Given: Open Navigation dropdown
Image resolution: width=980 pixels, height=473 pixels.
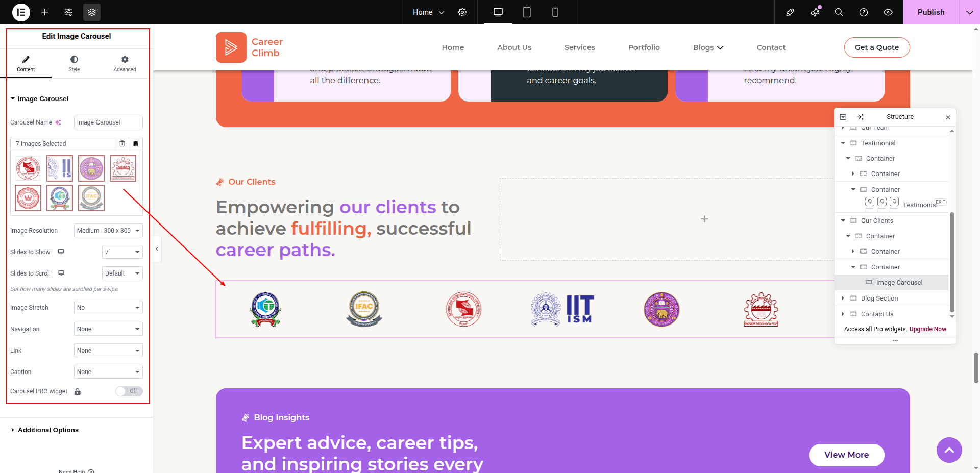Looking at the screenshot, I should (108, 329).
